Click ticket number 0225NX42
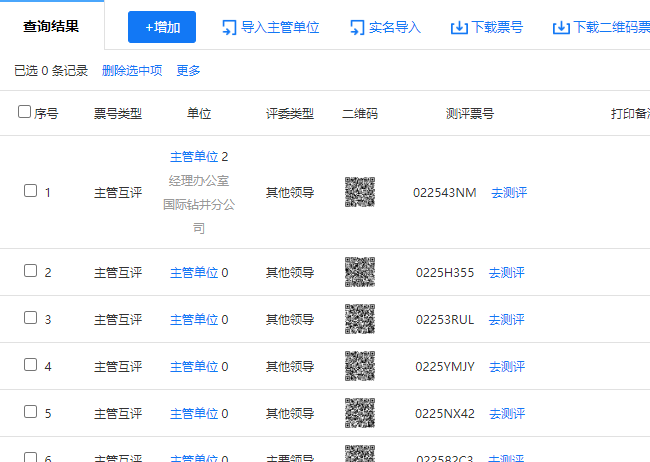This screenshot has width=650, height=462. [445, 413]
